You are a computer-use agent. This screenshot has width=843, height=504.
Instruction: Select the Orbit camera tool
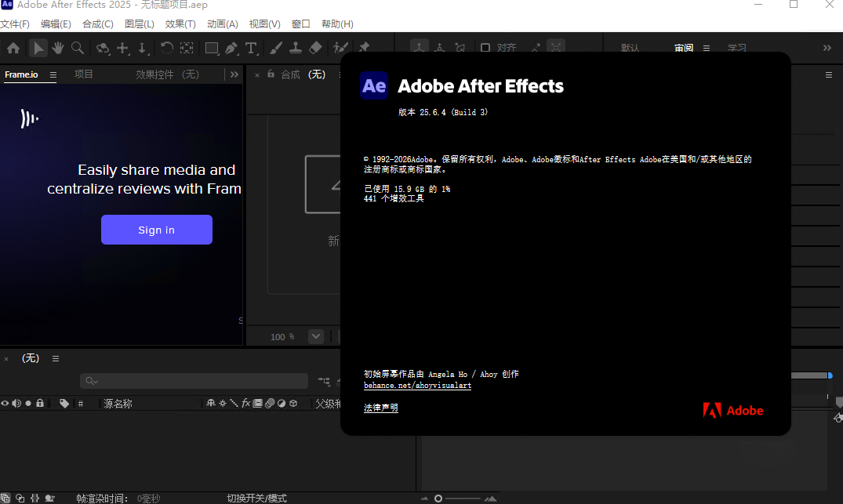click(x=103, y=49)
